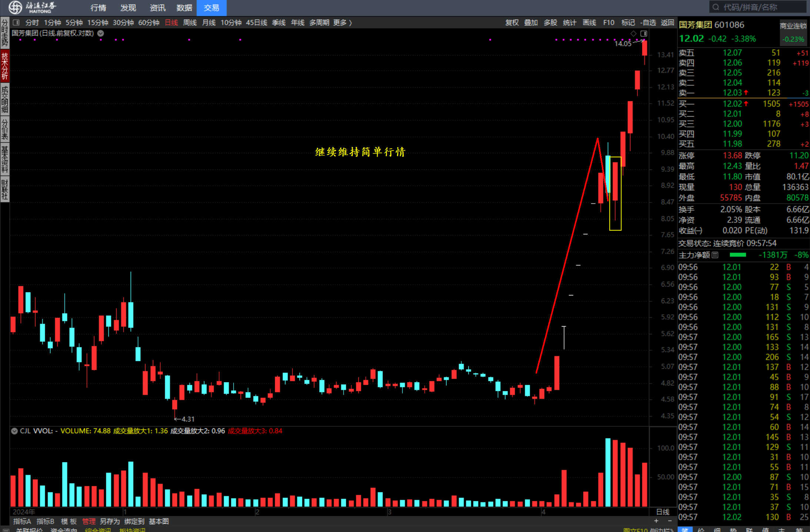Open 技术分析 vertical sidebar tab
This screenshot has height=532, width=810.
[5, 66]
